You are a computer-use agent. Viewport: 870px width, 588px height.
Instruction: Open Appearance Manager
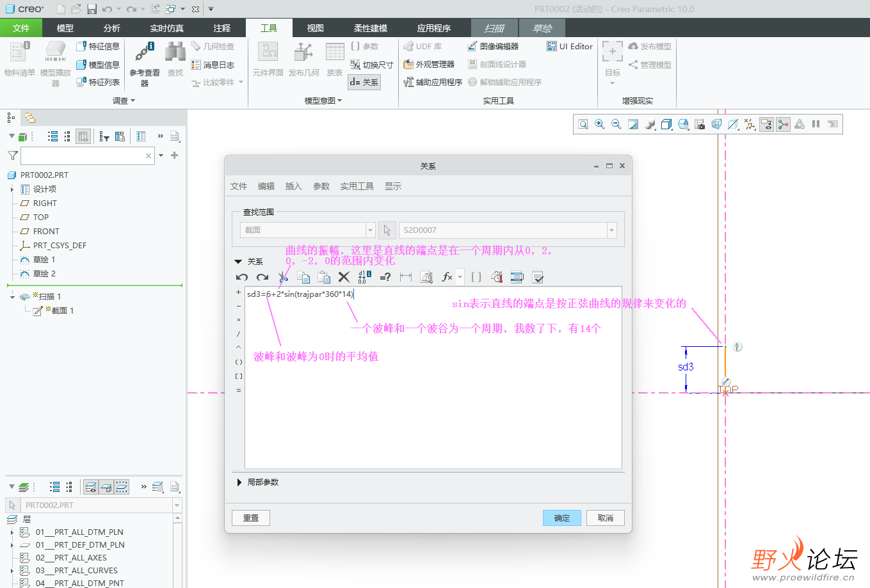(x=429, y=64)
